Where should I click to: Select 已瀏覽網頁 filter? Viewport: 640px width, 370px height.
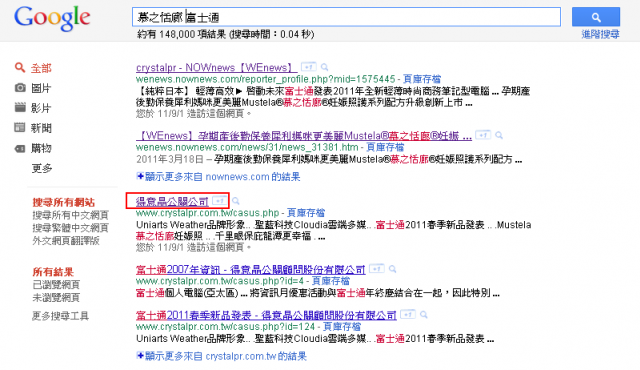coord(56,285)
